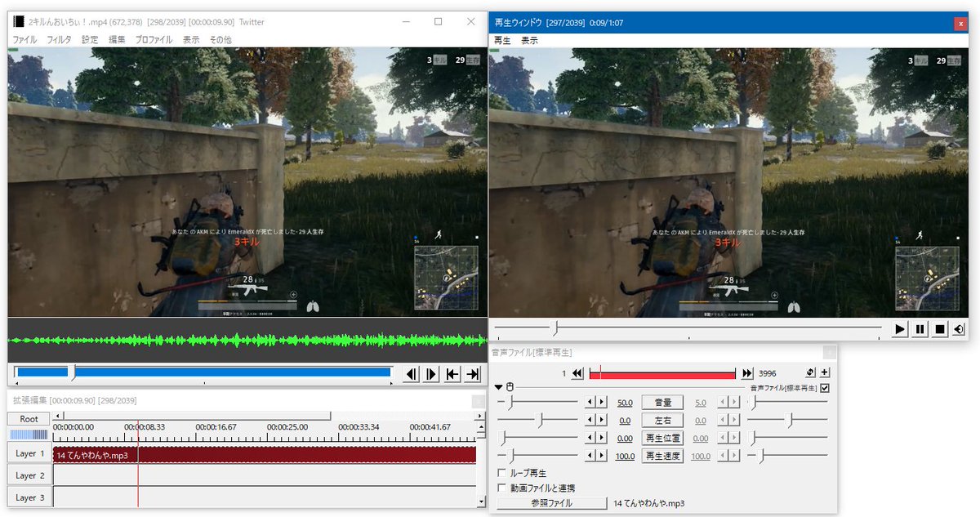Stop playback in 再生ウィンドウ
This screenshot has height=517, width=980.
(x=940, y=329)
